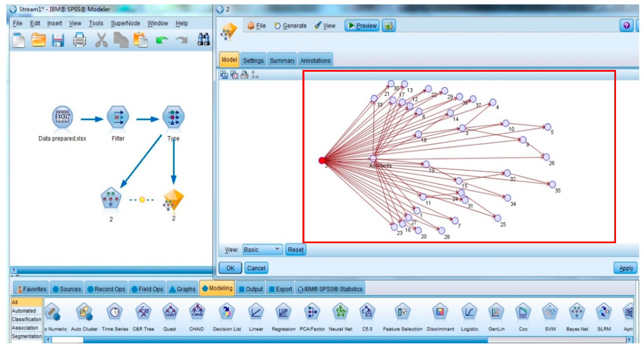The width and height of the screenshot is (644, 350).
Task: Select the Filter node on canvas
Action: click(118, 117)
